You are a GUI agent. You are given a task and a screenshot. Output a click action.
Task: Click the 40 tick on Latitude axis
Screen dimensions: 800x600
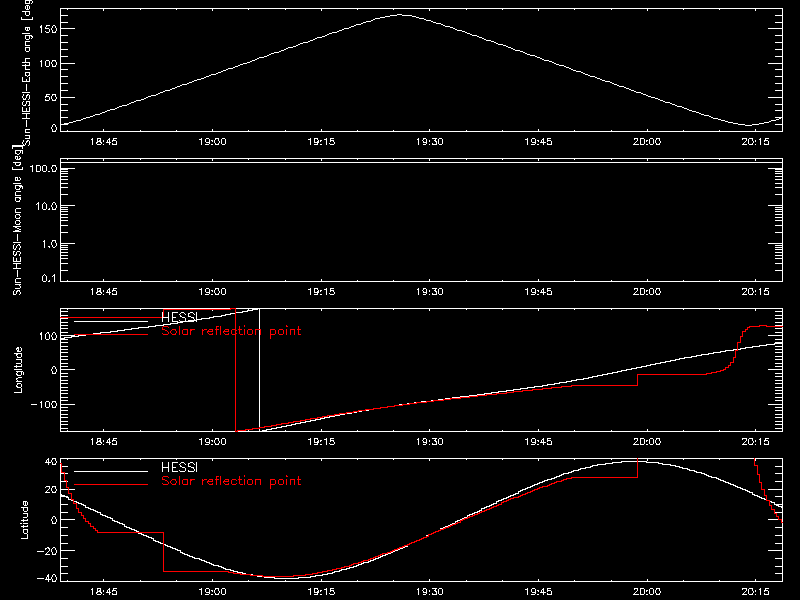51,462
